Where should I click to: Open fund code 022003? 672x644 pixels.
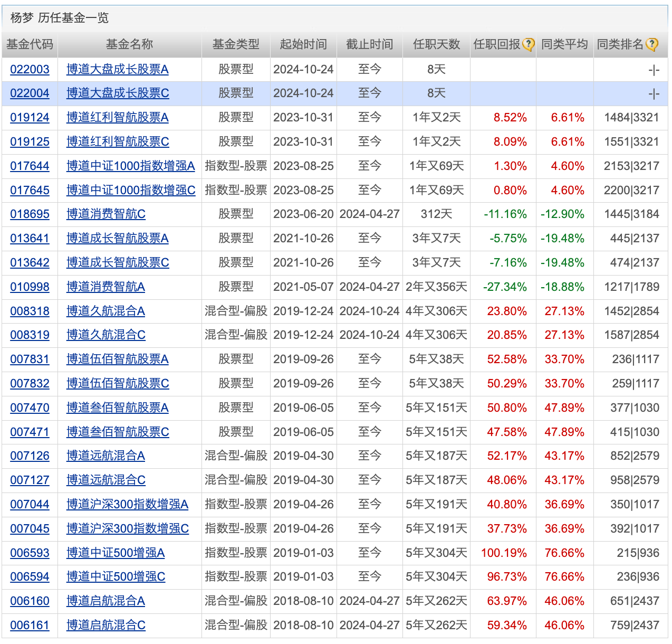click(x=30, y=69)
